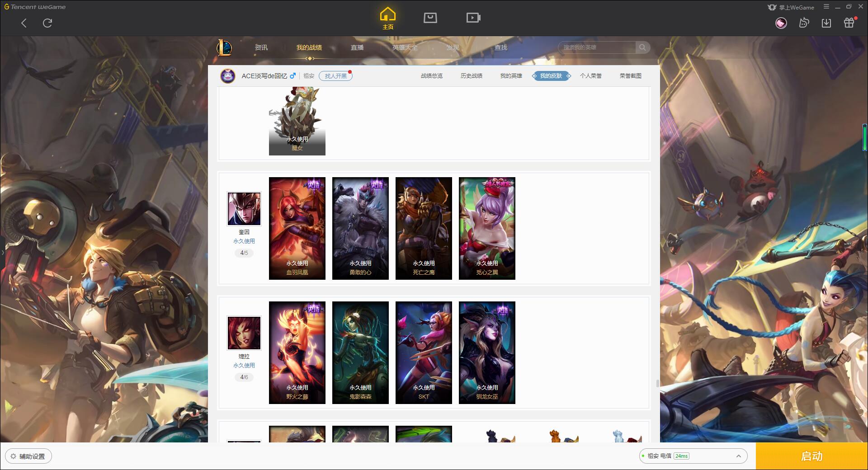
Task: Go back with the left arrow icon
Action: 24,23
